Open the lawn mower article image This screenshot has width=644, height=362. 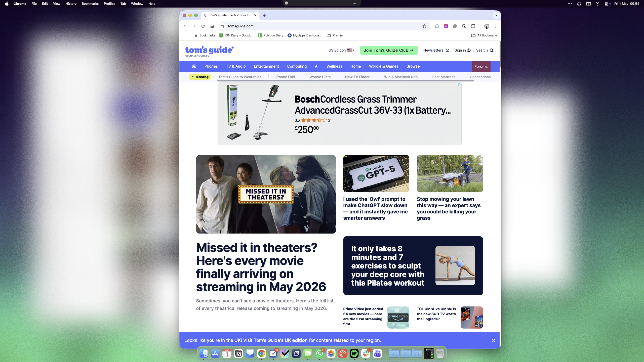pyautogui.click(x=450, y=174)
